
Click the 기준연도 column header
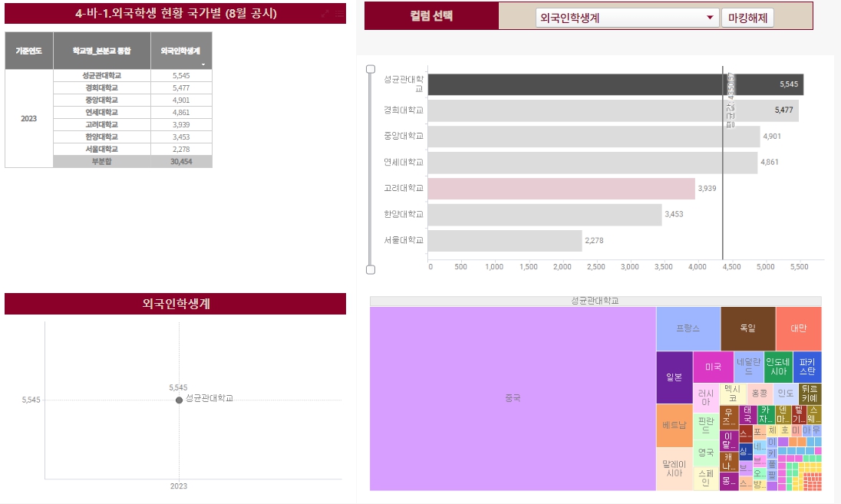pyautogui.click(x=29, y=51)
